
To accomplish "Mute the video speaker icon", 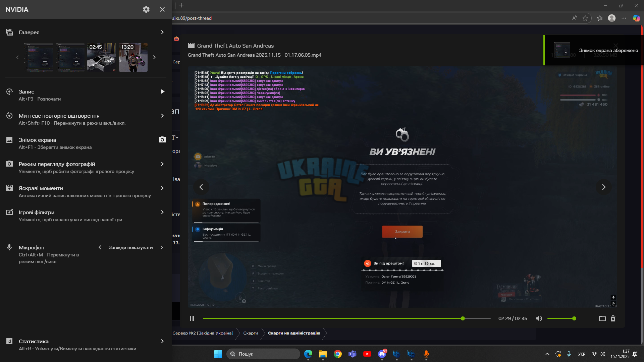I will [539, 318].
